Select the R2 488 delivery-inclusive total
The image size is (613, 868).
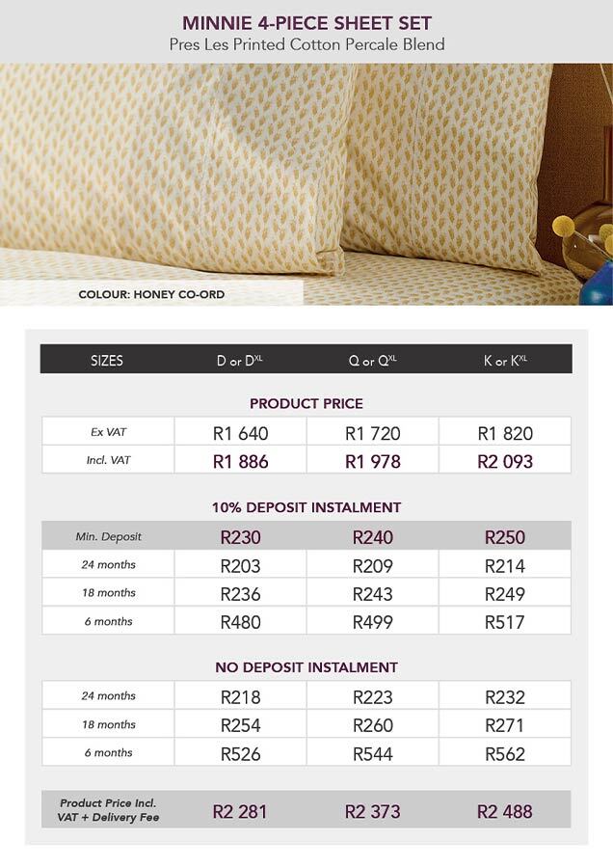tap(505, 811)
